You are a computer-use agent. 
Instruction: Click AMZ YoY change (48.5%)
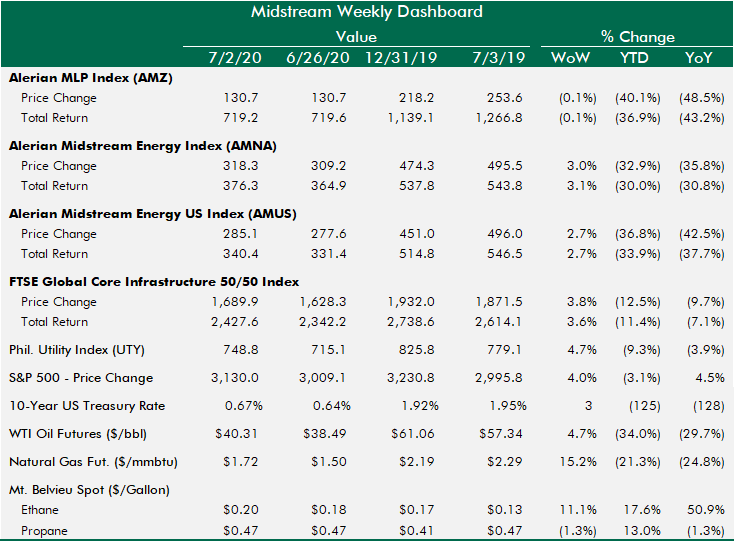(x=702, y=98)
